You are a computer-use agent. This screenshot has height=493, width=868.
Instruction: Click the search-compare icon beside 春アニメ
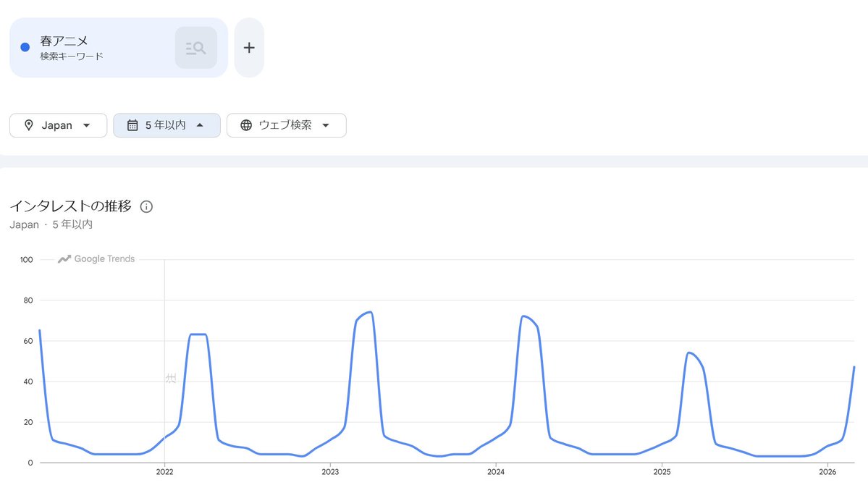click(x=195, y=48)
